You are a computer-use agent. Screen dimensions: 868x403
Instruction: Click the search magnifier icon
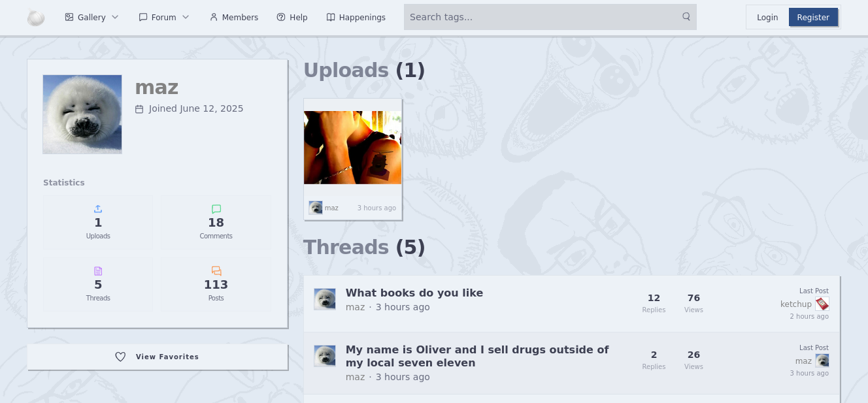pyautogui.click(x=686, y=17)
